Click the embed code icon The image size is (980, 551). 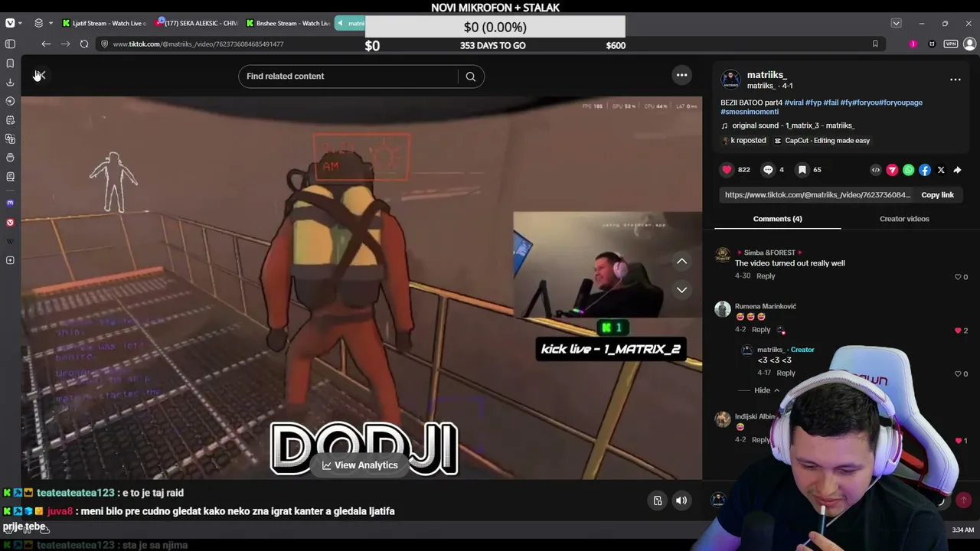coord(876,170)
